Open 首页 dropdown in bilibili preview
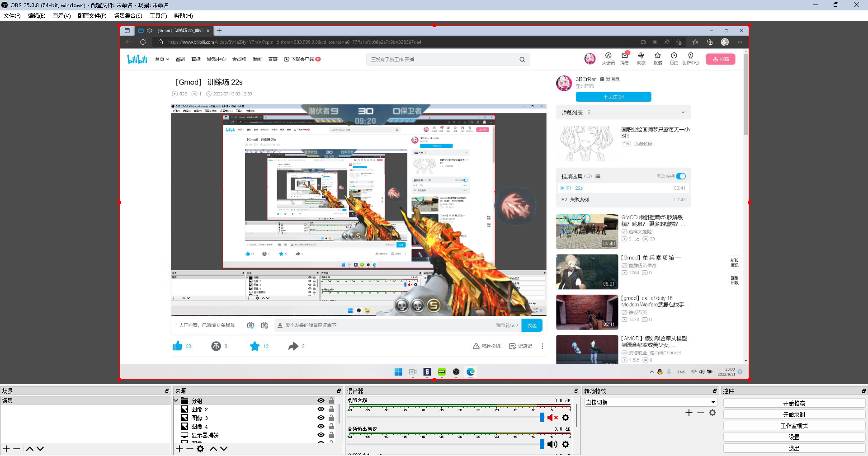The height and width of the screenshot is (456, 868). [162, 59]
